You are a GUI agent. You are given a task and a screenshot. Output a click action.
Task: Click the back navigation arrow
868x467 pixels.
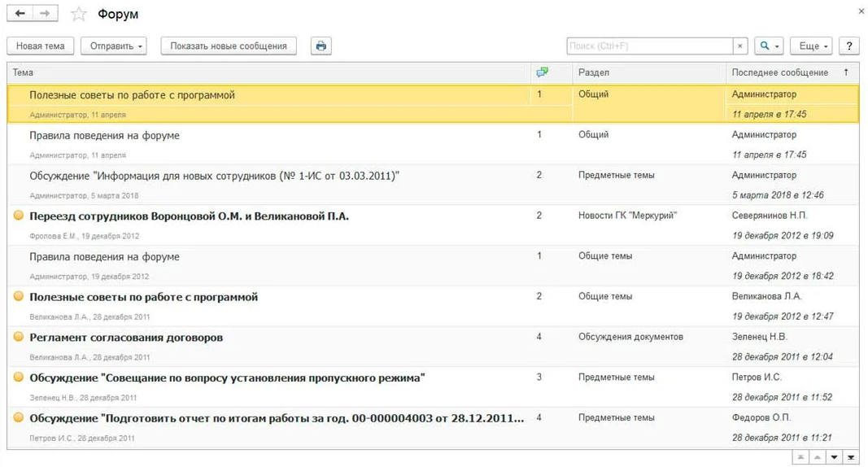[20, 14]
